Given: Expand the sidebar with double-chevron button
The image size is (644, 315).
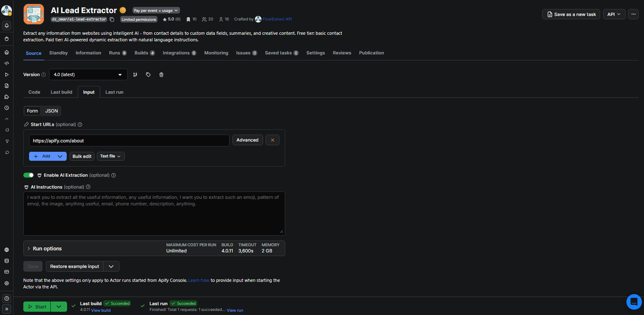Looking at the screenshot, I should [x=7, y=309].
